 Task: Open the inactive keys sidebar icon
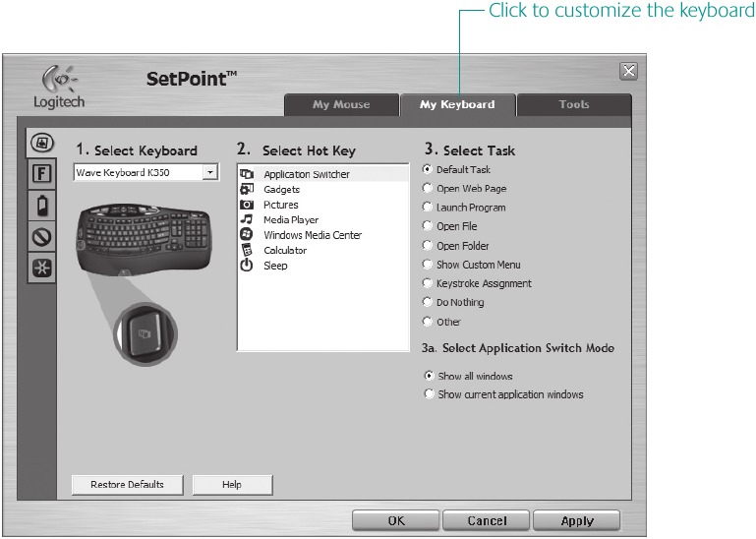pyautogui.click(x=42, y=236)
